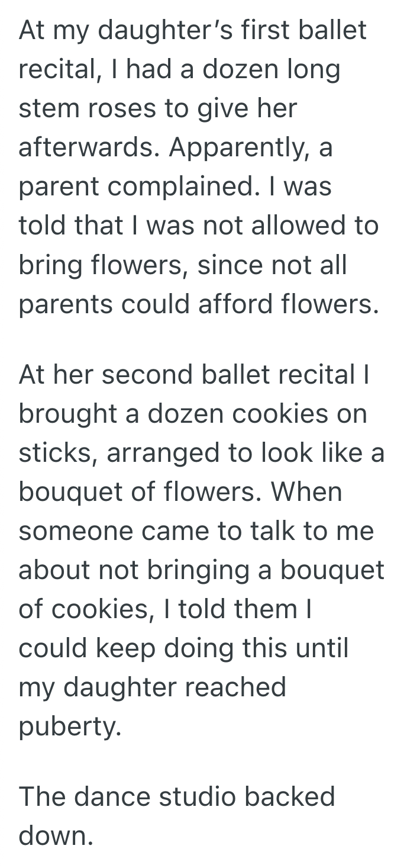Click the word "puberty" in the text
This screenshot has height=868, width=407.
coord(69,726)
